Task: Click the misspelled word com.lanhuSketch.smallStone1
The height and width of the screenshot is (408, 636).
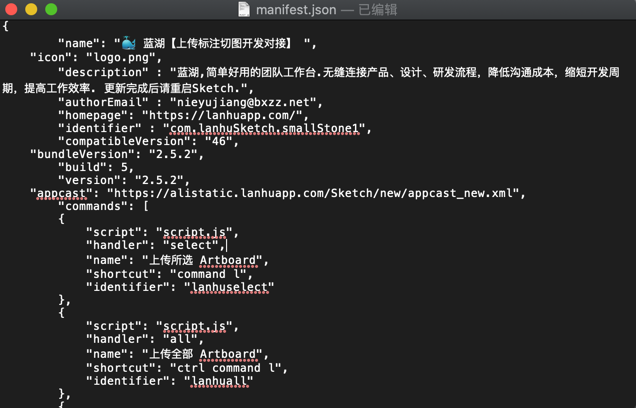Action: 264,128
